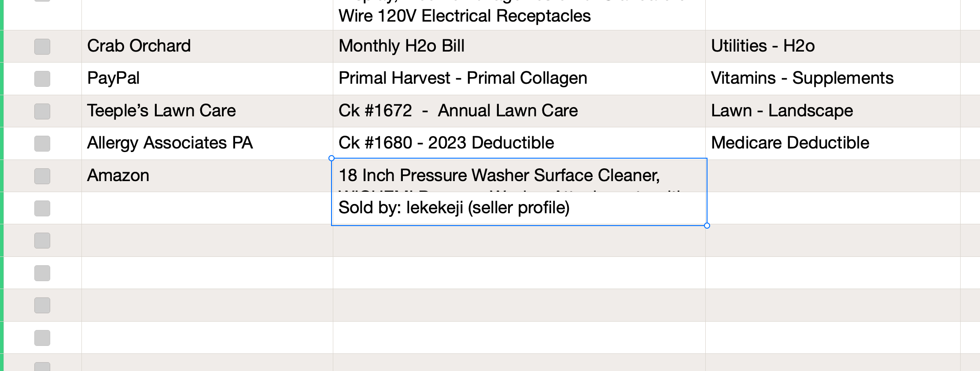This screenshot has height=371, width=980.
Task: Select the Primal Harvest - Primal Collagen cell
Action: [x=519, y=78]
